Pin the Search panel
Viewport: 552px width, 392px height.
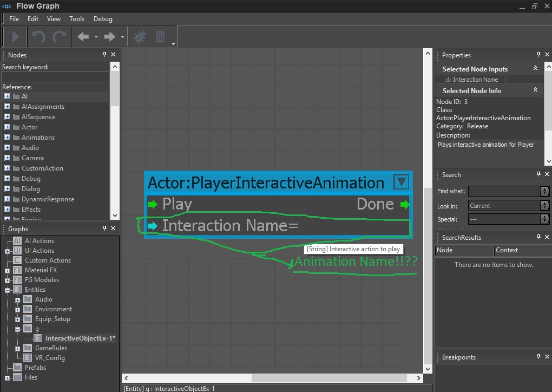coord(538,174)
